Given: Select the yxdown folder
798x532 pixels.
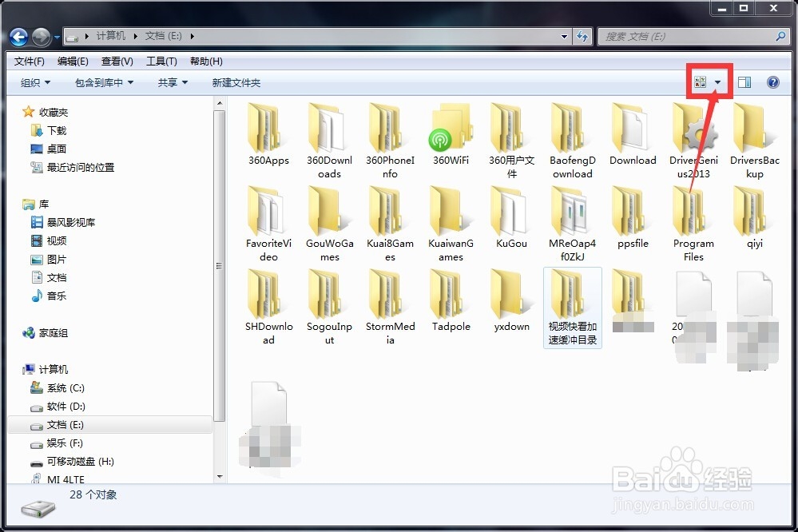Looking at the screenshot, I should 511,301.
